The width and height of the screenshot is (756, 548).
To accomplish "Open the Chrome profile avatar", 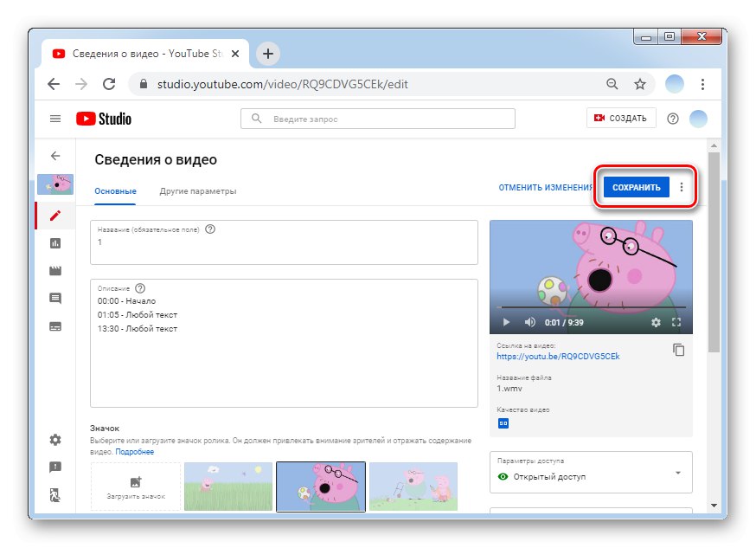I will pos(675,85).
